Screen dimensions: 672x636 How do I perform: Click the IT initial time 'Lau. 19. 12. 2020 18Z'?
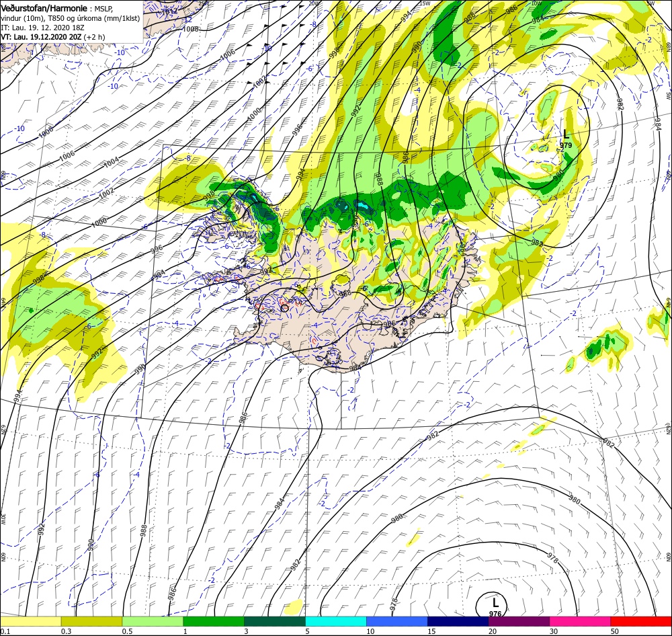pyautogui.click(x=48, y=28)
